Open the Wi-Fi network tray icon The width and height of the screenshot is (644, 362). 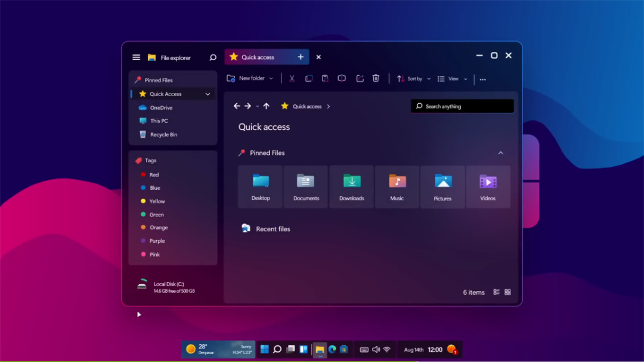click(x=387, y=349)
